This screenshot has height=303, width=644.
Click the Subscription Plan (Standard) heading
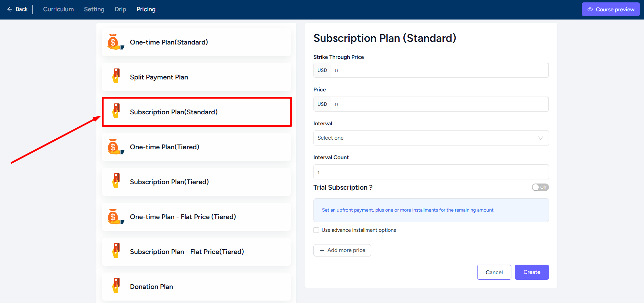(x=385, y=38)
